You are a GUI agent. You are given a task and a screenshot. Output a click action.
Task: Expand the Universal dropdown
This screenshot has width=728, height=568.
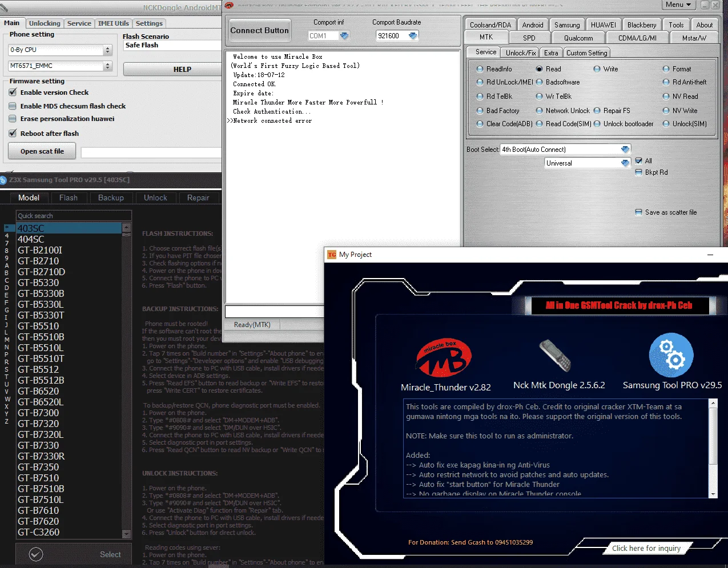625,163
